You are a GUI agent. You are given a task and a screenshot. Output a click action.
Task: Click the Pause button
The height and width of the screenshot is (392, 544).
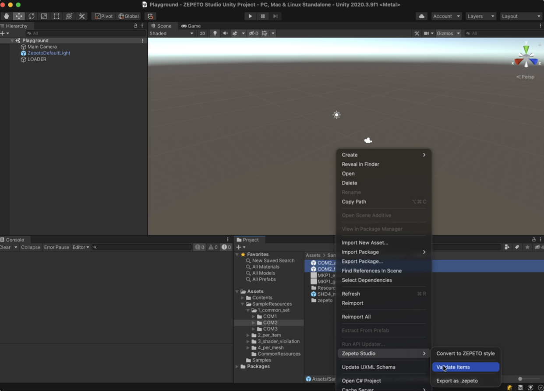pyautogui.click(x=263, y=16)
